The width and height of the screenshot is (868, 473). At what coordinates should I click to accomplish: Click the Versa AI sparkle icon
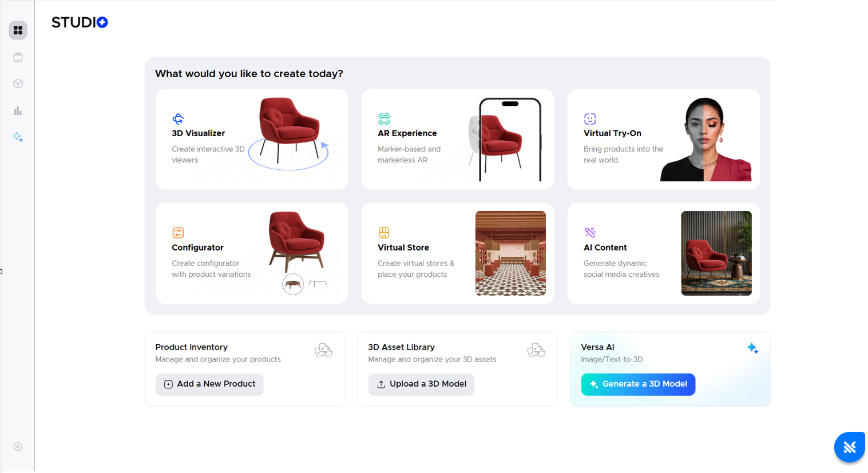pos(753,348)
